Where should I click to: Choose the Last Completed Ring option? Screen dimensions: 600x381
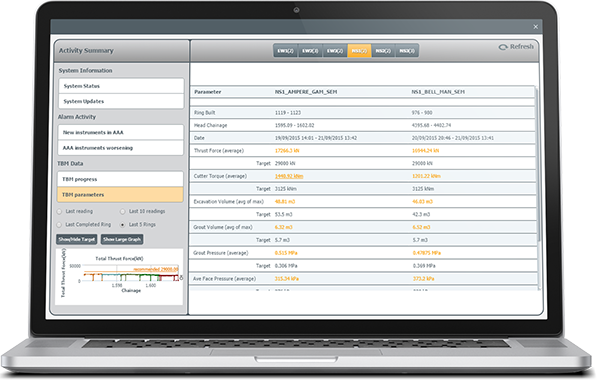(59, 225)
